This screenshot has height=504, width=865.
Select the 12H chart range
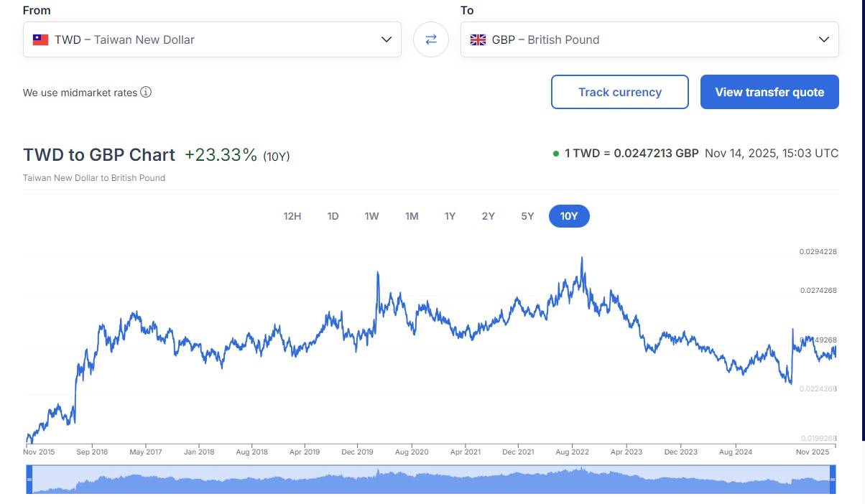(x=292, y=216)
